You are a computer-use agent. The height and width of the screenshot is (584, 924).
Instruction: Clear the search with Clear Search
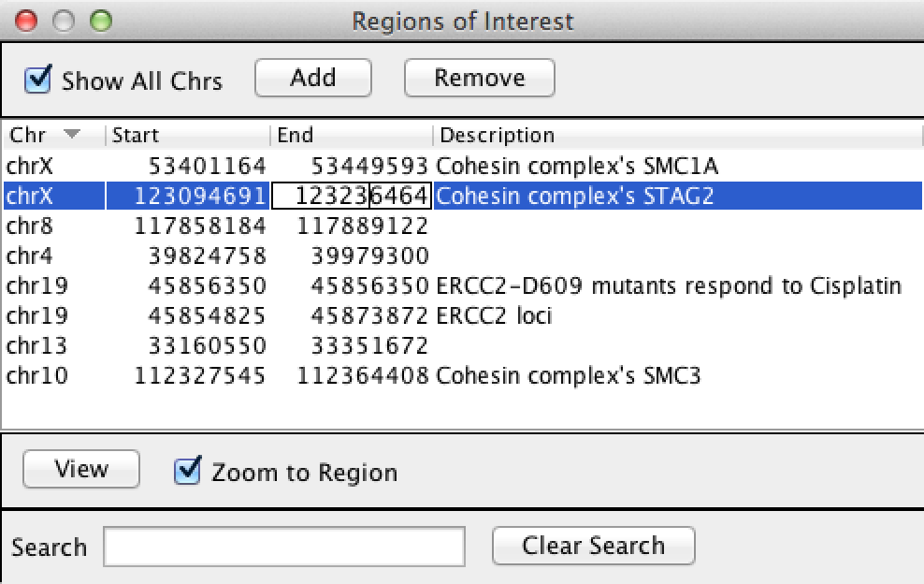[x=593, y=546]
